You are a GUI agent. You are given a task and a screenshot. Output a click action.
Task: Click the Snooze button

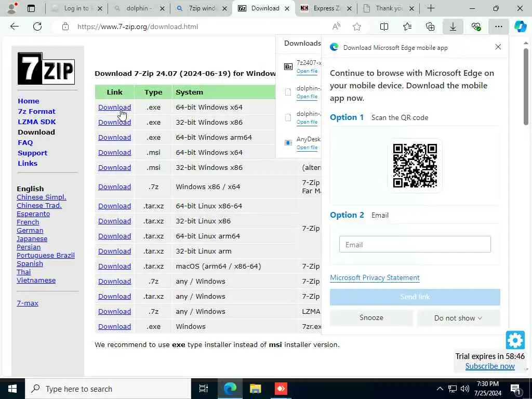point(371,317)
